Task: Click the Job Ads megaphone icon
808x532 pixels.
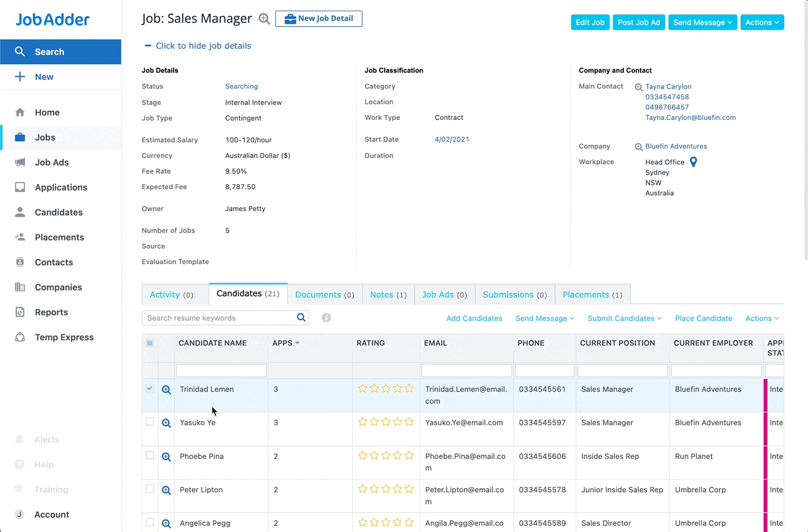Action: [x=20, y=162]
